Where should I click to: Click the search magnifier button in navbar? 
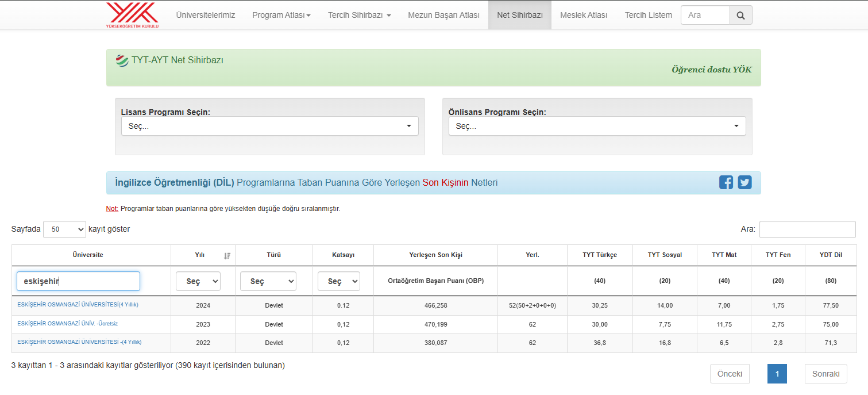[x=740, y=15]
